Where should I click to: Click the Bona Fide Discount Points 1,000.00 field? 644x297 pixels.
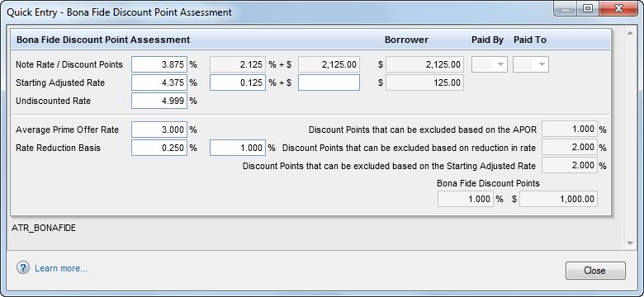tap(559, 199)
